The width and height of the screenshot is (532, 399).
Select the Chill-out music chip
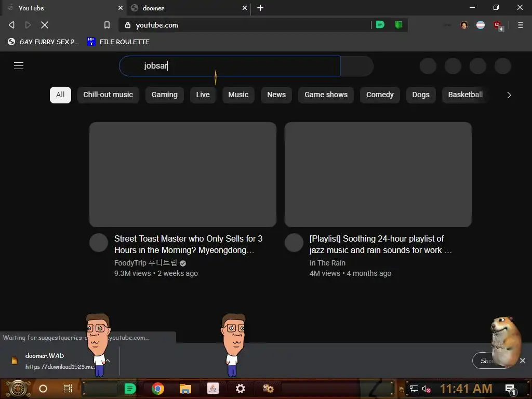(108, 95)
